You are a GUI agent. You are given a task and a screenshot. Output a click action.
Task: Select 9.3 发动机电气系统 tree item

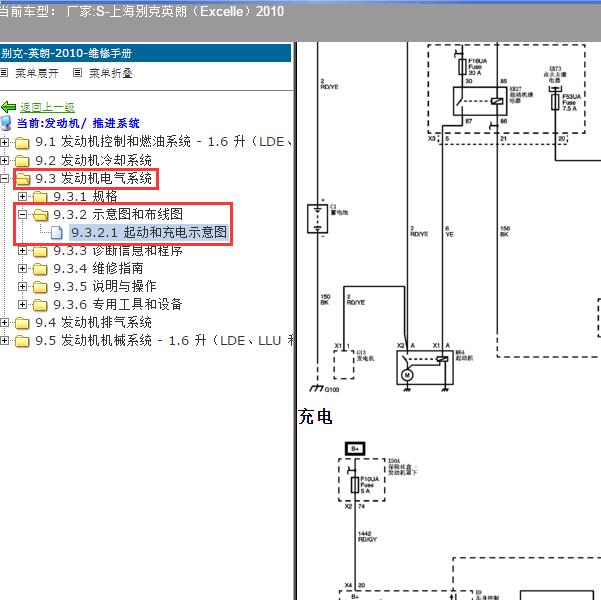[x=94, y=178]
